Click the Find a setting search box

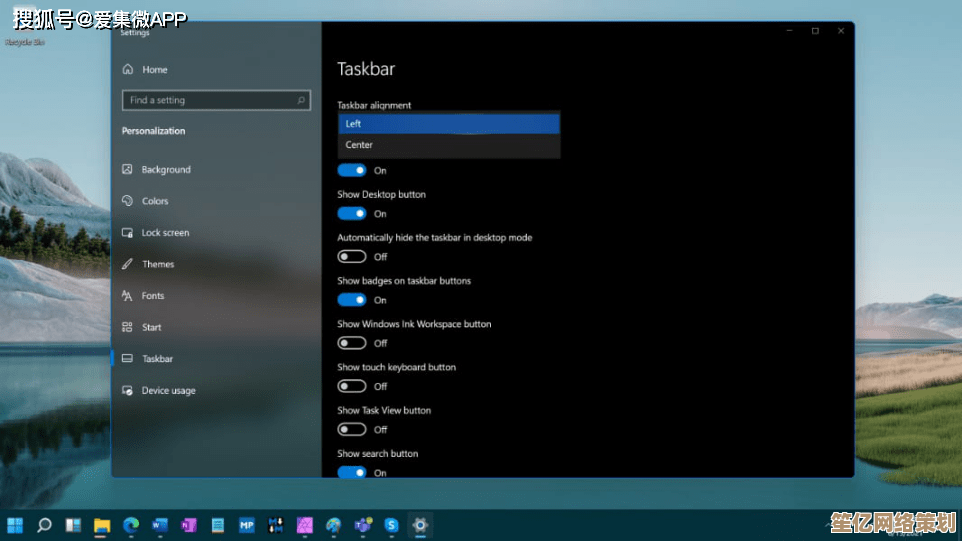click(x=208, y=100)
